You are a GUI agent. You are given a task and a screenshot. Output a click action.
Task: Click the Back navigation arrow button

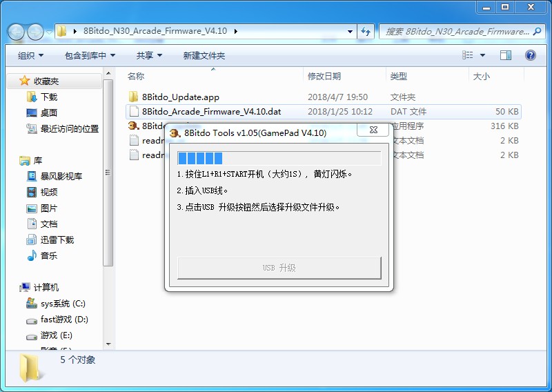coord(16,32)
